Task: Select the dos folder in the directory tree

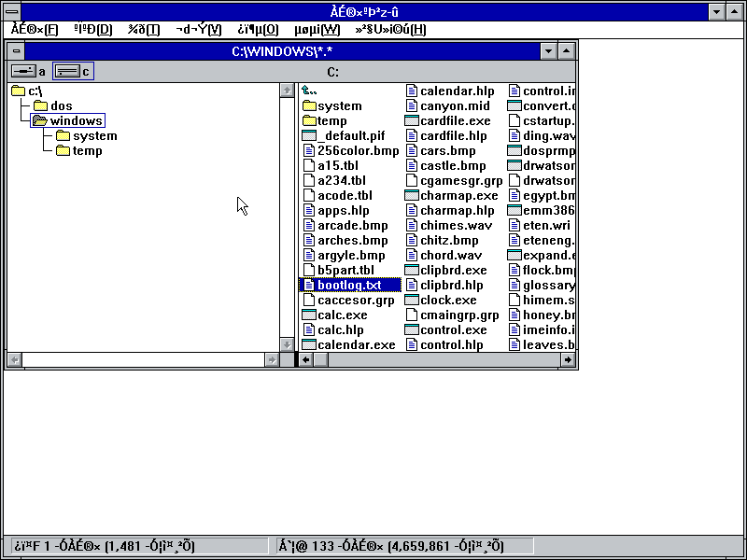Action: point(51,105)
